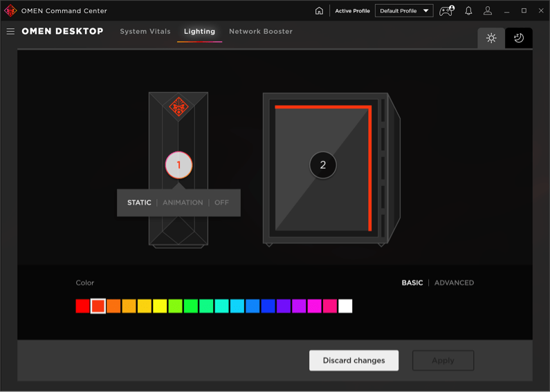Expand the Default Profile dropdown
This screenshot has height=392, width=550.
pyautogui.click(x=404, y=11)
